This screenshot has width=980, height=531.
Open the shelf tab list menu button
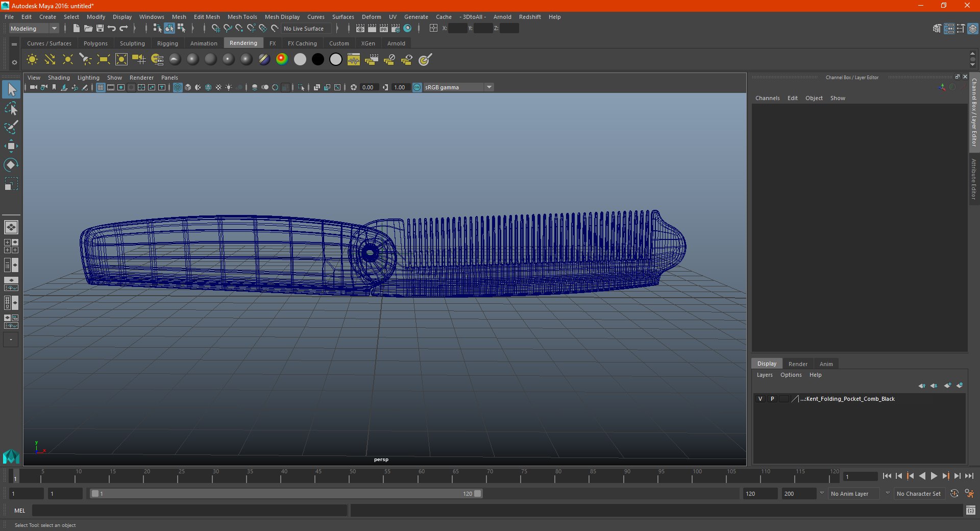point(14,44)
